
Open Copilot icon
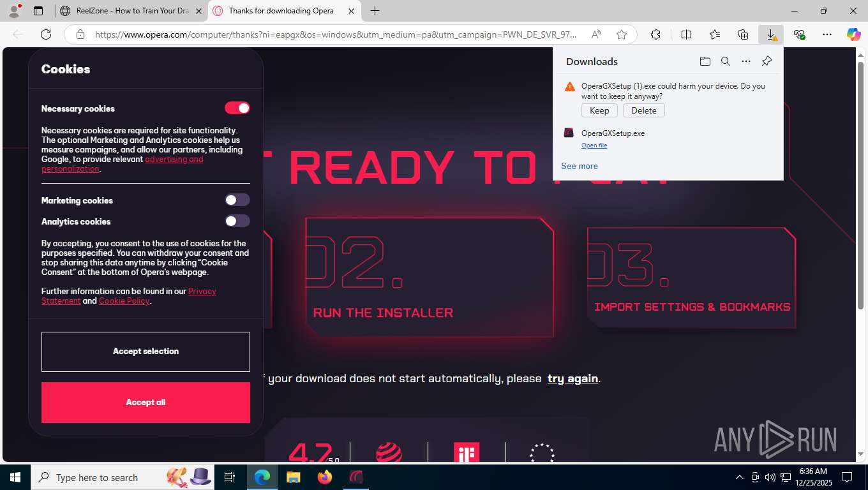click(853, 34)
